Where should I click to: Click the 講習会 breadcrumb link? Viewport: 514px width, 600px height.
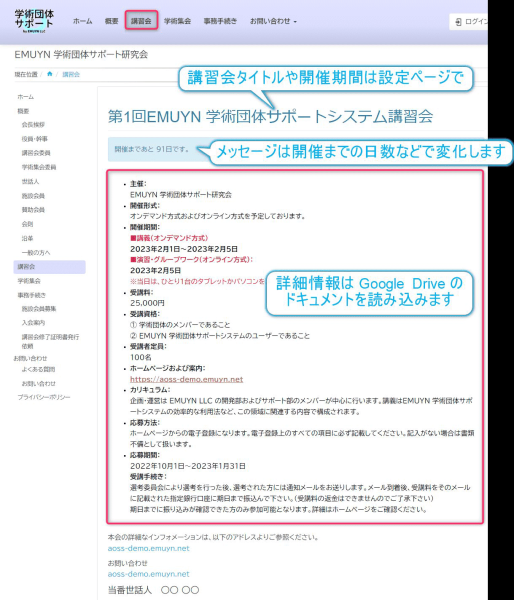71,75
